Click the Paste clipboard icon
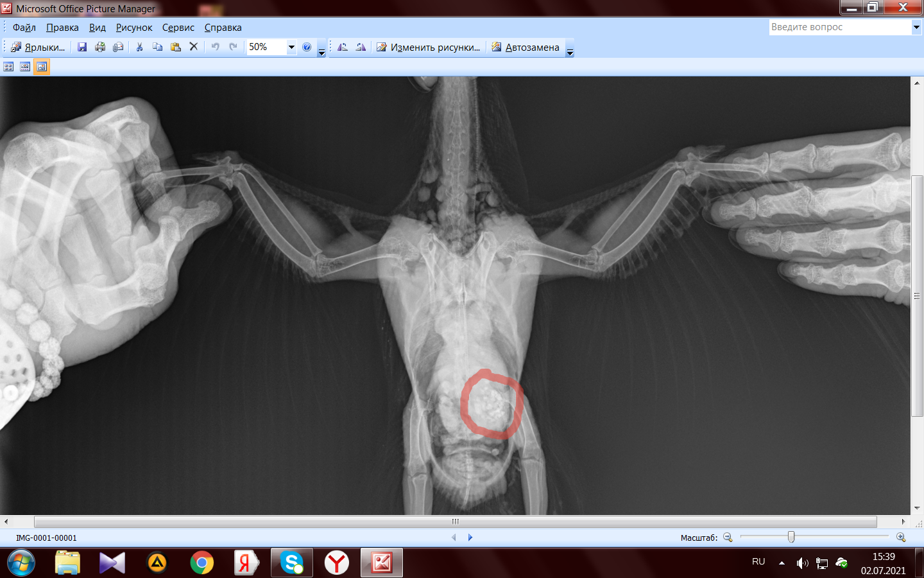The width and height of the screenshot is (924, 578). 175,47
